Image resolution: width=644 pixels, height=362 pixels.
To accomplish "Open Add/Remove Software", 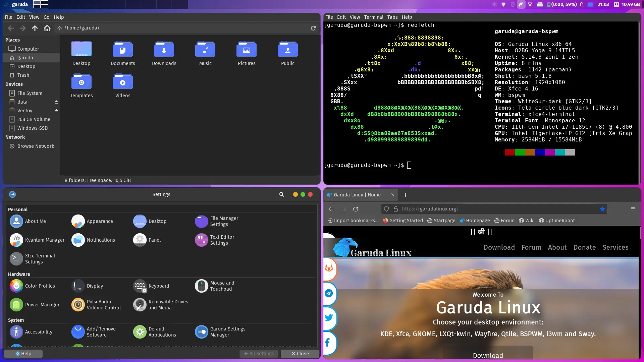I will click(94, 332).
